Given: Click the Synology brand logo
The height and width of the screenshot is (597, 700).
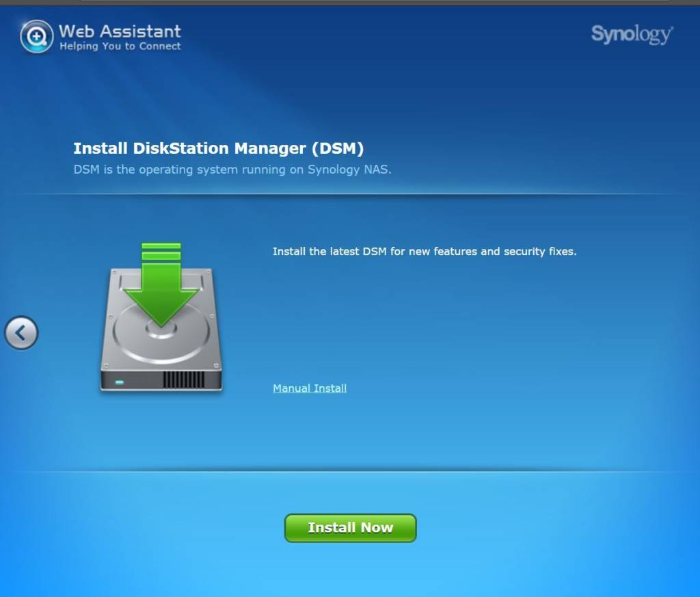Looking at the screenshot, I should [632, 34].
